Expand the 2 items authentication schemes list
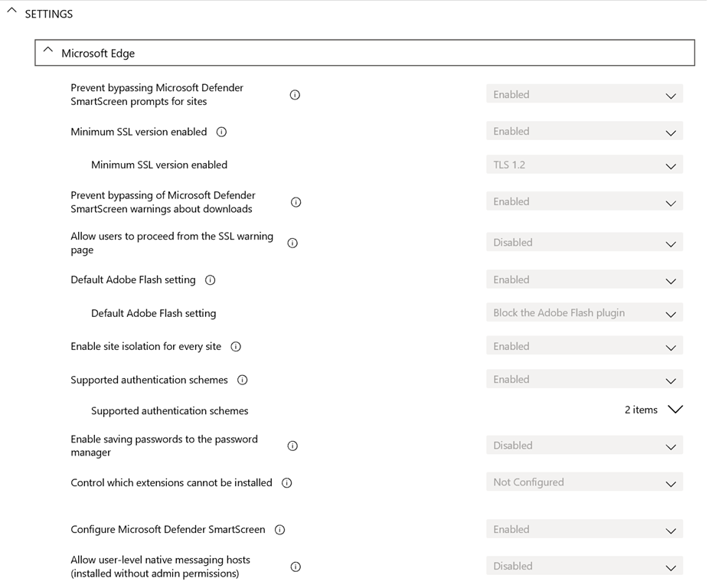The width and height of the screenshot is (712, 588). (674, 410)
